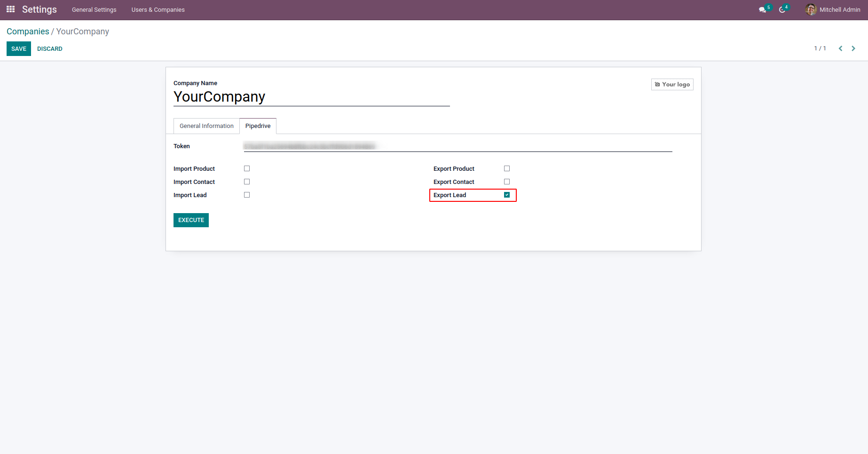Click Mitchell Admin's avatar picture

coord(811,9)
